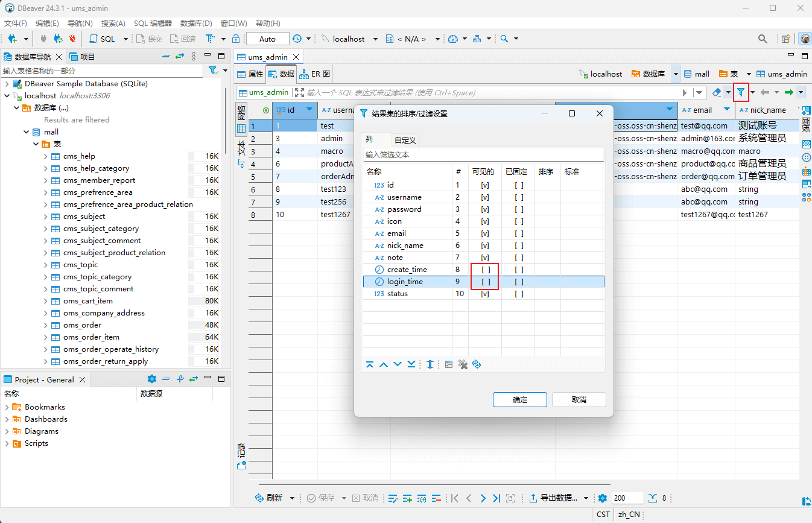Click the reset icon in dialog toolbar

(477, 364)
